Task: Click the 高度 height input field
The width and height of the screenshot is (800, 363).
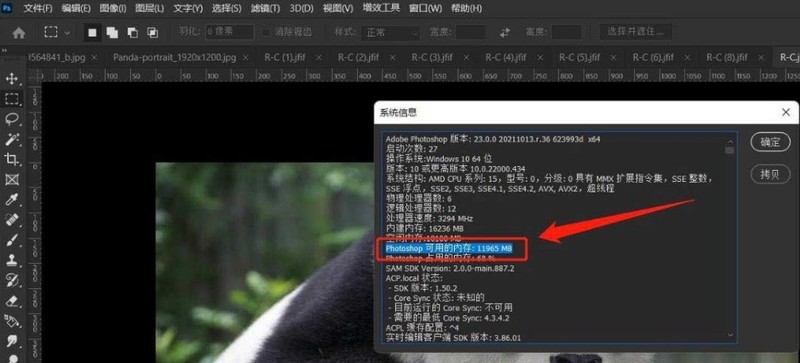Action: [x=567, y=32]
